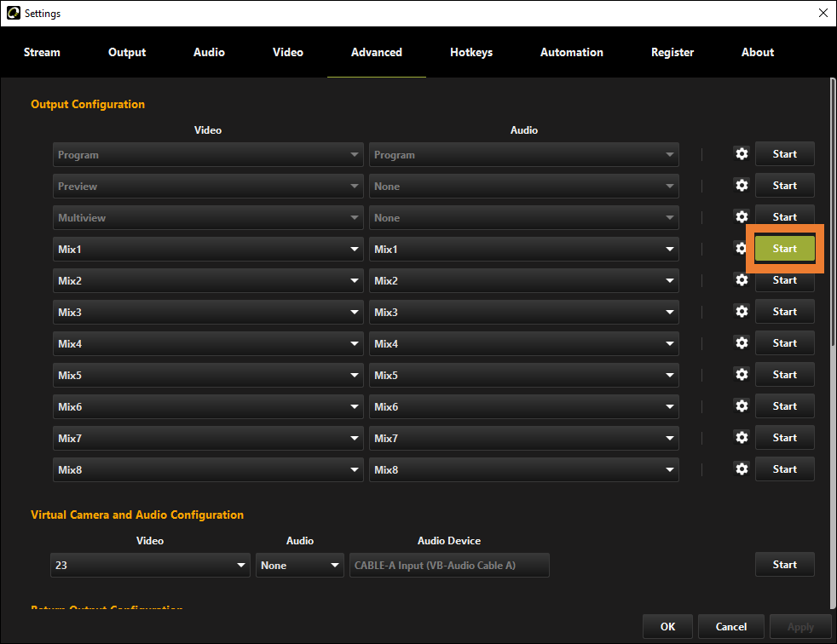The height and width of the screenshot is (644, 837).
Task: Open the Mix6 audio dropdown
Action: tap(523, 406)
